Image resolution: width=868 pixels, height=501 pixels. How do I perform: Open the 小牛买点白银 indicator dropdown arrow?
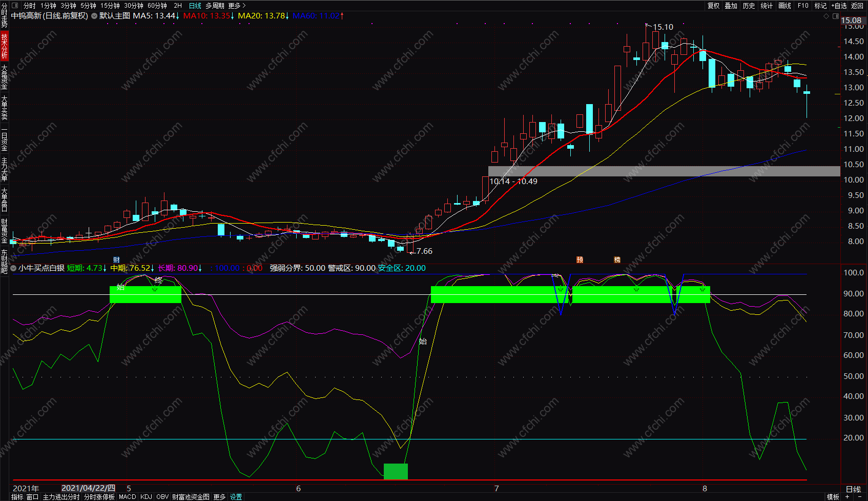tap(13, 268)
